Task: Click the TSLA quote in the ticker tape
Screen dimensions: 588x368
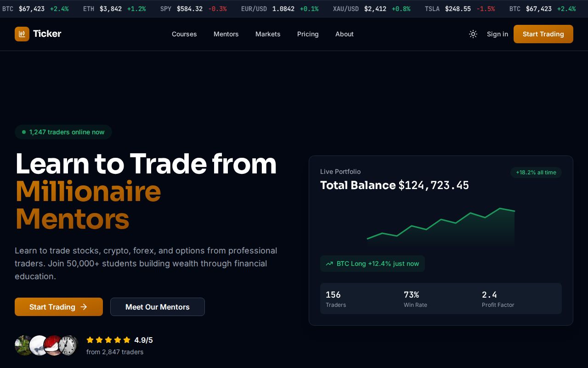Action: (x=460, y=9)
